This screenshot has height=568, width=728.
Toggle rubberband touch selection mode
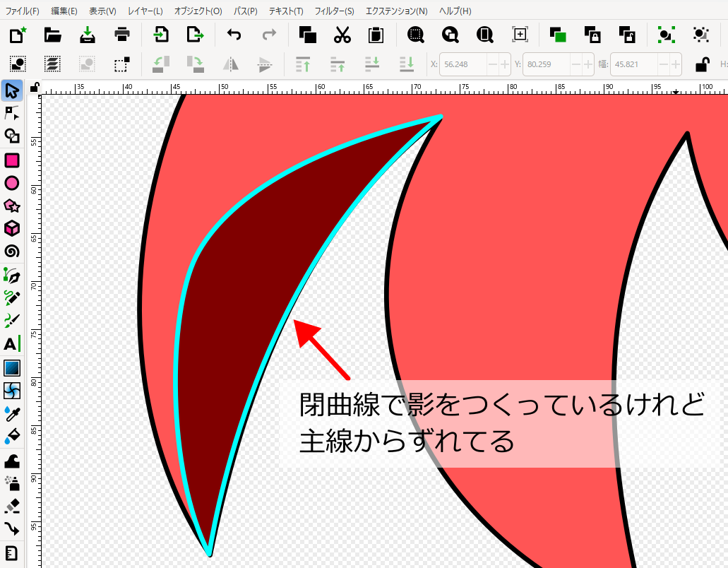pyautogui.click(x=121, y=64)
